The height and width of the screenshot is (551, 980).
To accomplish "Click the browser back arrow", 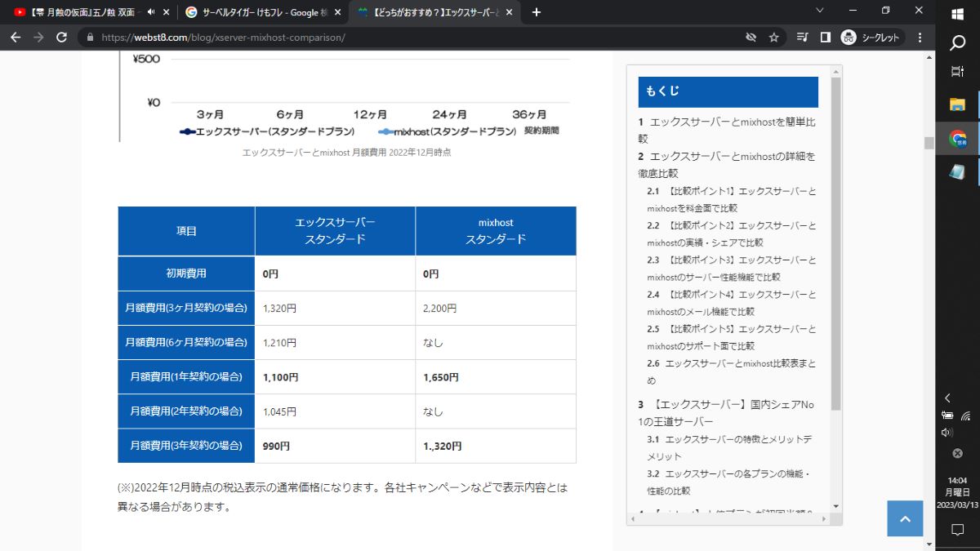I will click(x=16, y=38).
